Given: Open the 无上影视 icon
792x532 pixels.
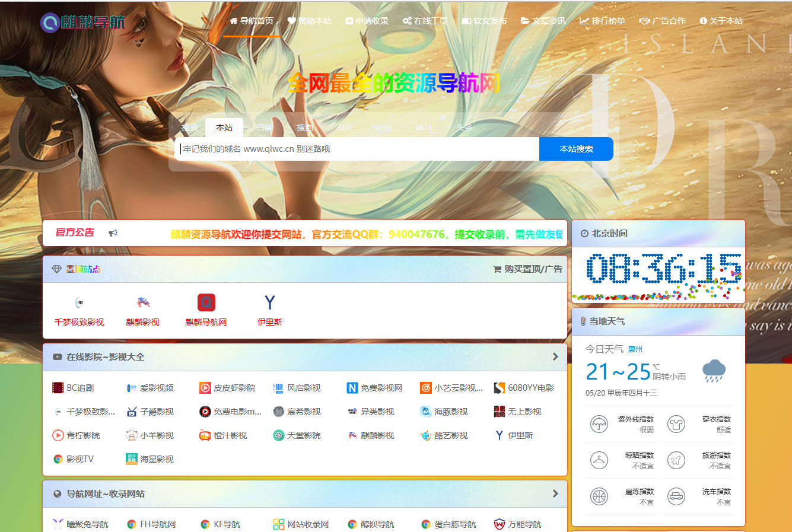Looking at the screenshot, I should click(500, 412).
